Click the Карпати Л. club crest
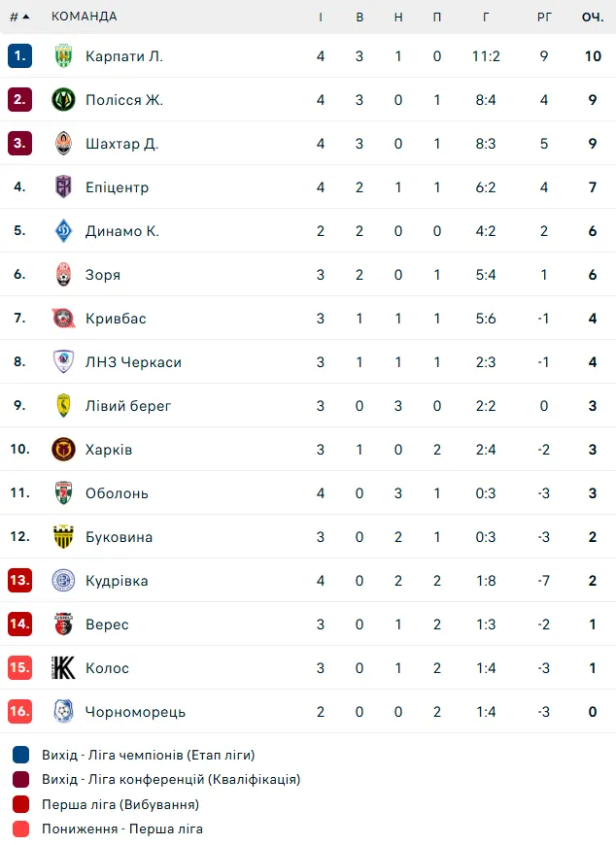The width and height of the screenshot is (616, 845). click(x=63, y=56)
